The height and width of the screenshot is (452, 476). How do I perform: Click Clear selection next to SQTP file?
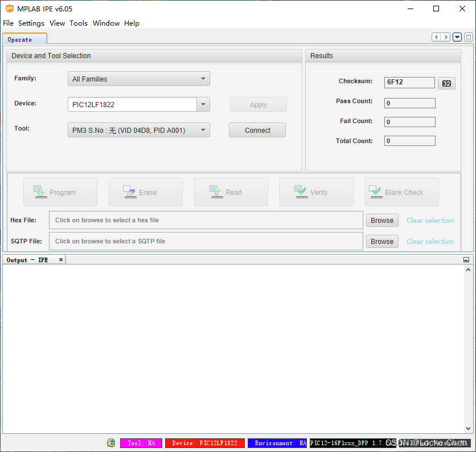point(430,241)
